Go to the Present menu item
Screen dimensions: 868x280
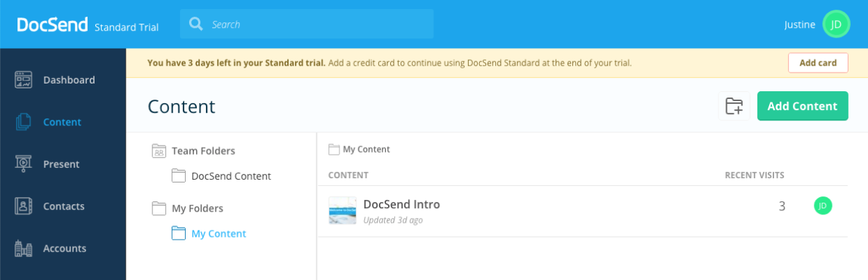click(x=61, y=164)
